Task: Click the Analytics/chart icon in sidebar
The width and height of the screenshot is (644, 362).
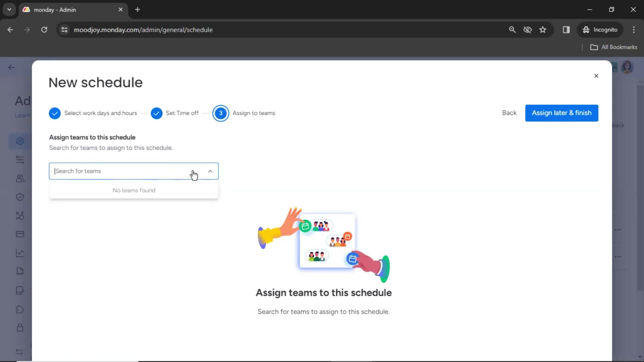Action: click(19, 253)
